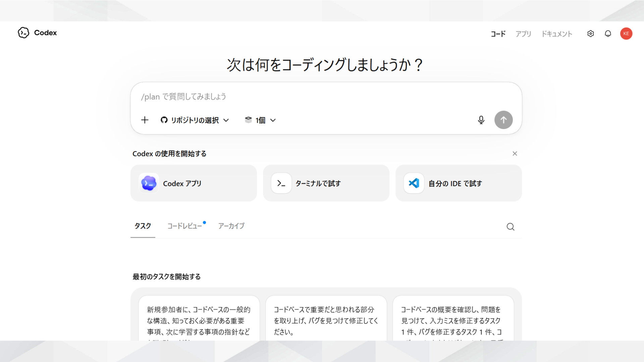Click the stacked layers icon next to 1個
This screenshot has height=362, width=644.
point(248,120)
